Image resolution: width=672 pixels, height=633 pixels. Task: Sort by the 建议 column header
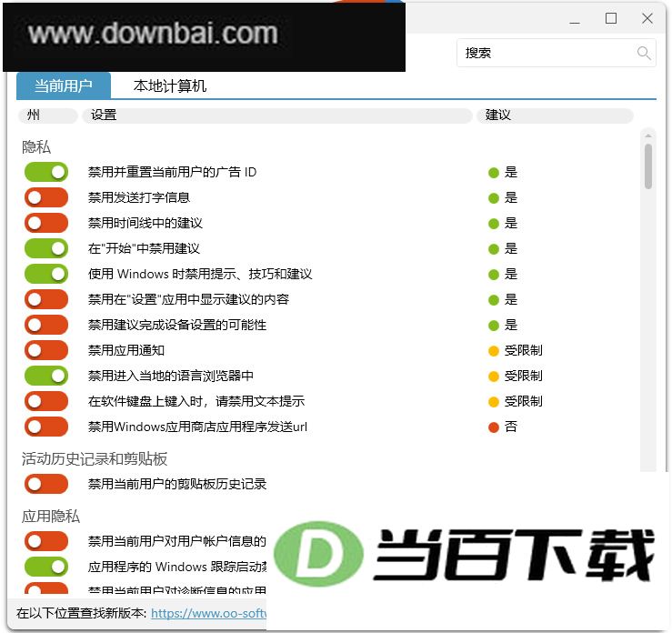click(x=555, y=115)
